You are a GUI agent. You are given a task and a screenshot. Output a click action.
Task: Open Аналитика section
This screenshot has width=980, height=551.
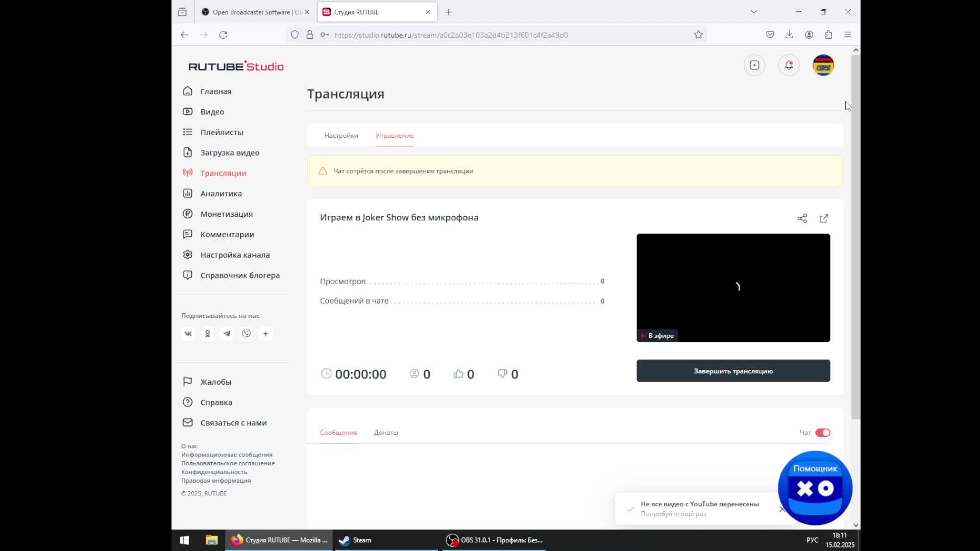212,193
